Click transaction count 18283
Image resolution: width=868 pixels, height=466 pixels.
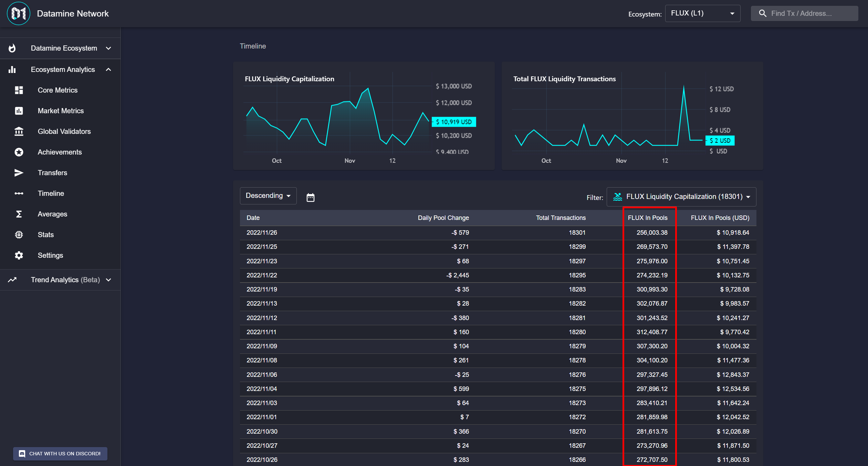pyautogui.click(x=577, y=289)
